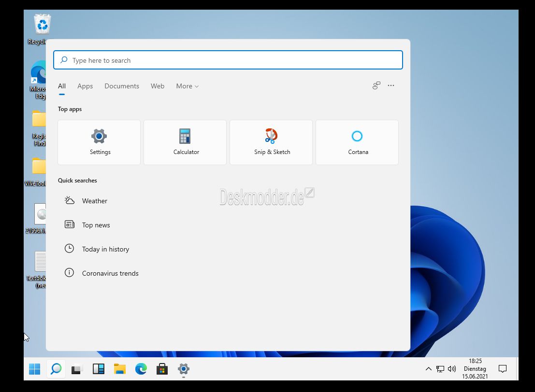The height and width of the screenshot is (392, 535).
Task: Open the clock showing 18:25
Action: [x=475, y=369]
